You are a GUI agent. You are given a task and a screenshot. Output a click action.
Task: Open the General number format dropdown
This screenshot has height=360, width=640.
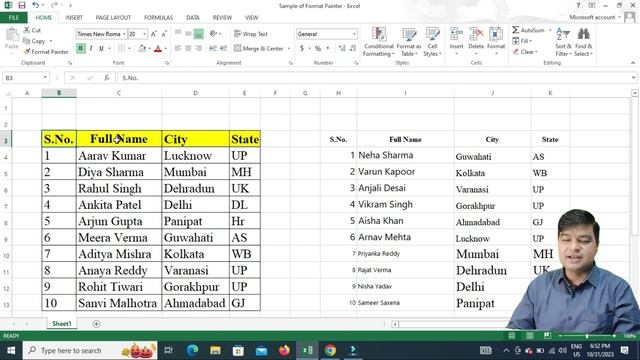(x=354, y=34)
